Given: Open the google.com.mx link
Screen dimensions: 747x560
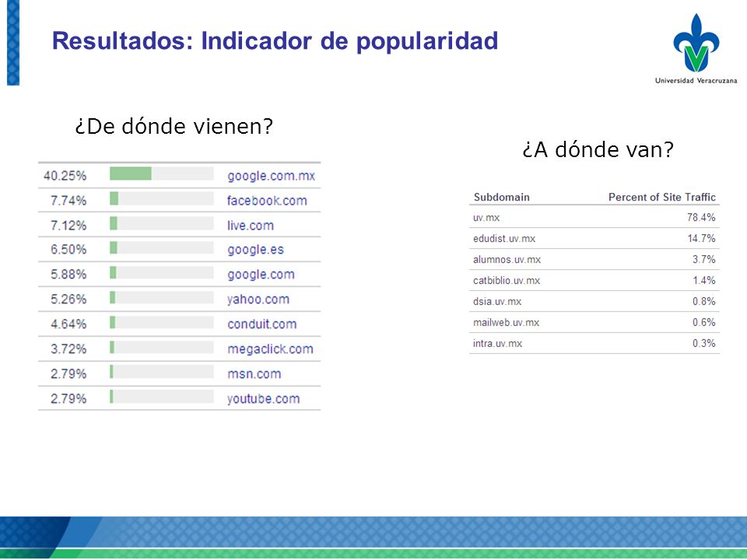Looking at the screenshot, I should click(271, 177).
